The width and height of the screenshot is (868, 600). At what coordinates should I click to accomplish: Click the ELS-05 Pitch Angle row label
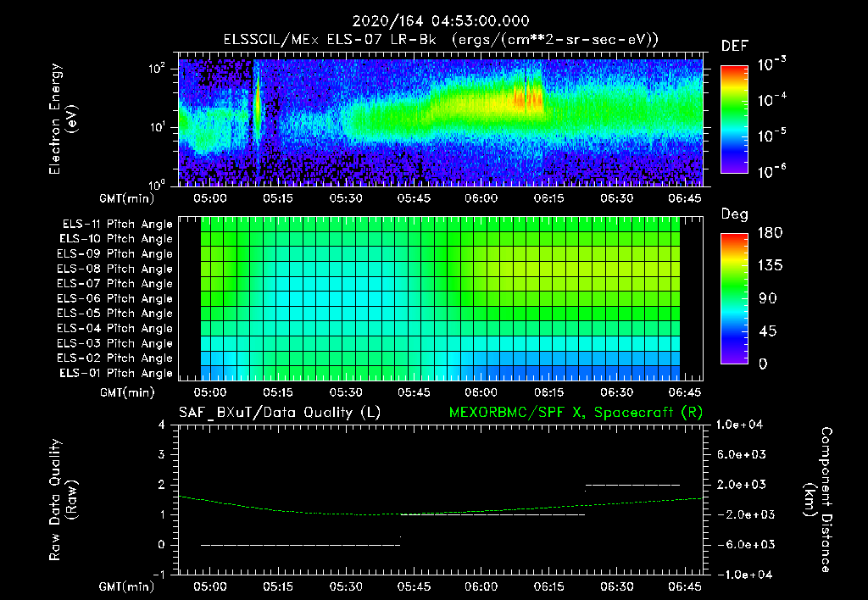click(115, 314)
